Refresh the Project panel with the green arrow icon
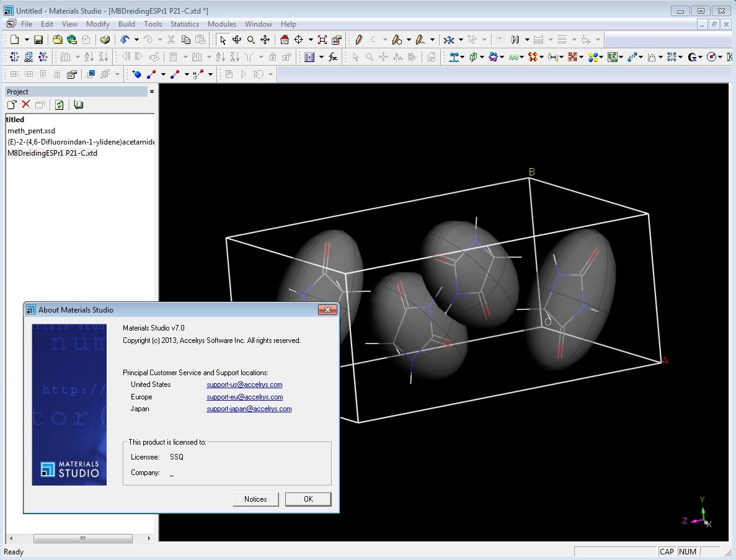Viewport: 736px width, 560px height. click(x=59, y=105)
